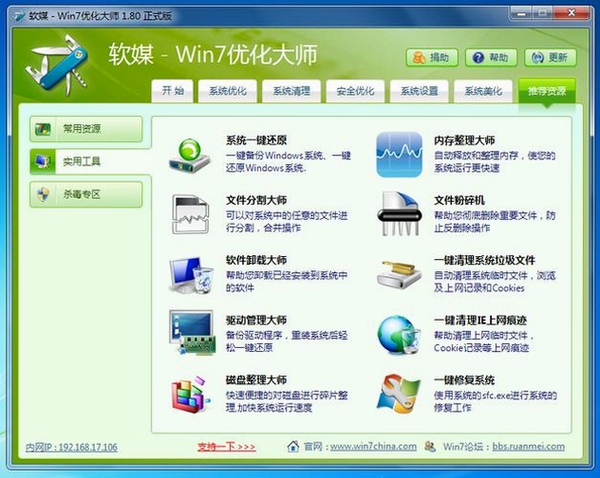The image size is (600, 478).
Task: Click the 更新 update button
Action: tap(550, 58)
